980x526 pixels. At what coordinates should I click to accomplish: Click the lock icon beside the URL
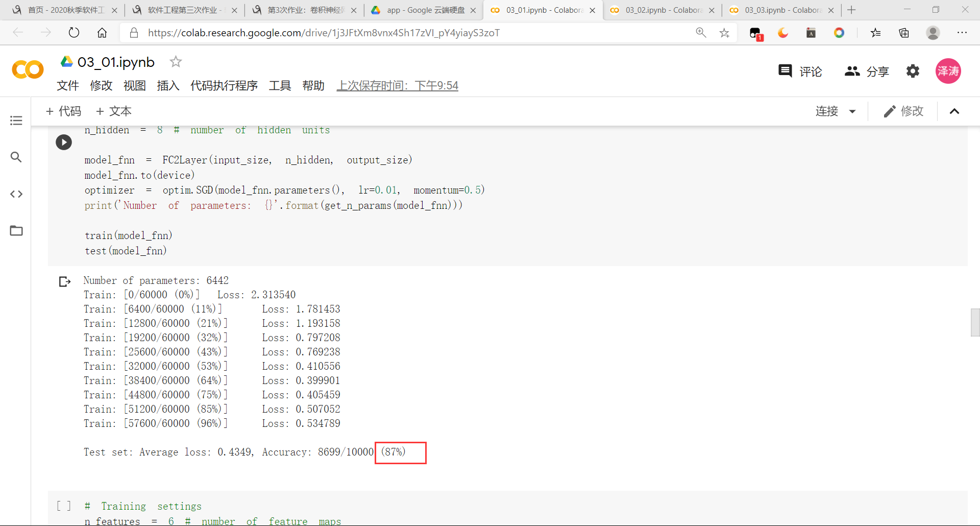(x=134, y=33)
